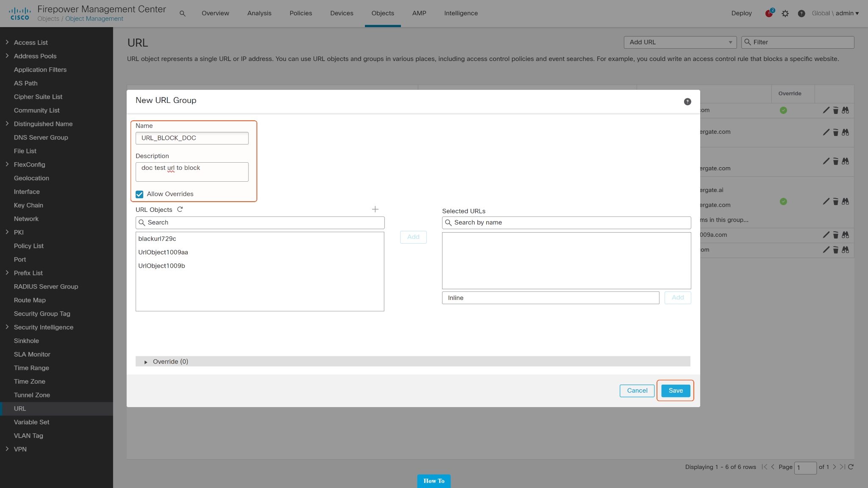Click the Cancel button
Viewport: 868px width, 488px height.
[637, 391]
